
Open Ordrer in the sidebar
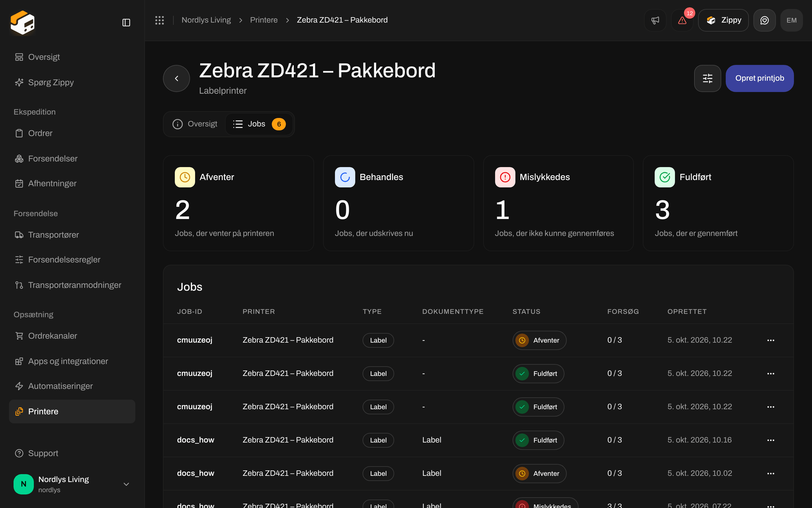(72, 133)
